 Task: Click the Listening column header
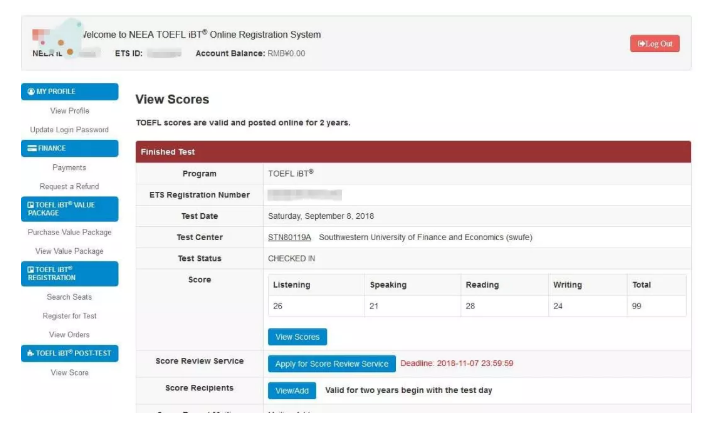coord(291,285)
